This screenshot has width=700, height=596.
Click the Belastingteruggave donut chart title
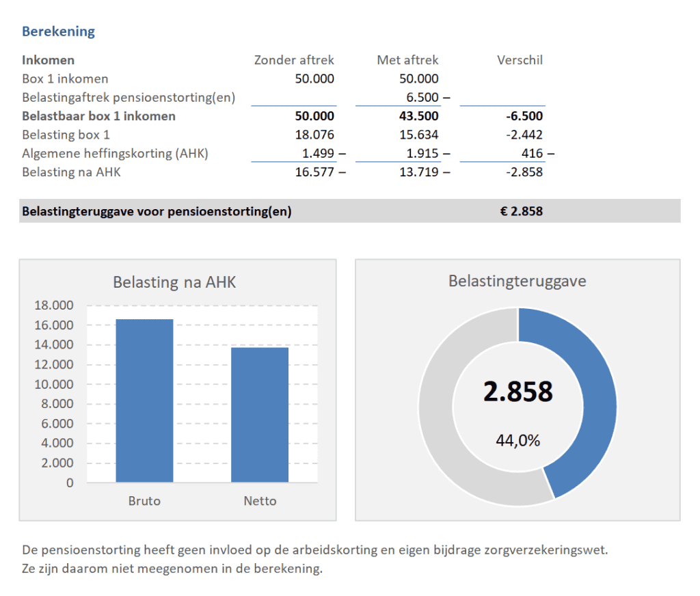[x=517, y=279]
